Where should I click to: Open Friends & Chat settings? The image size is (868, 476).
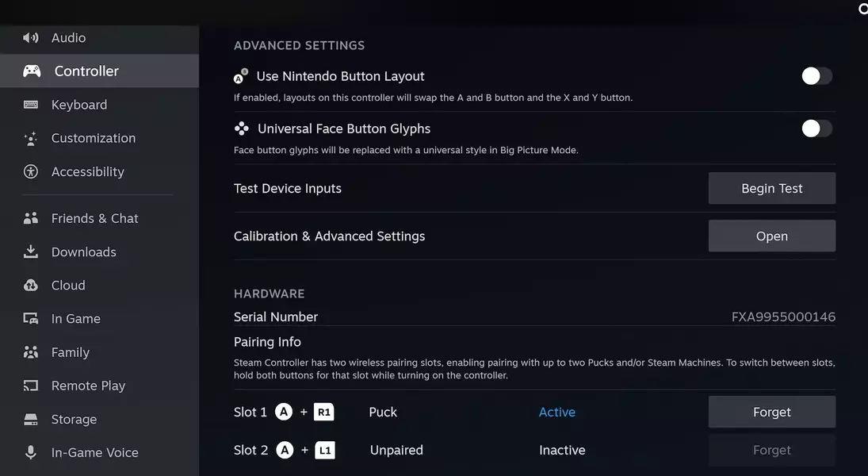pyautogui.click(x=94, y=219)
